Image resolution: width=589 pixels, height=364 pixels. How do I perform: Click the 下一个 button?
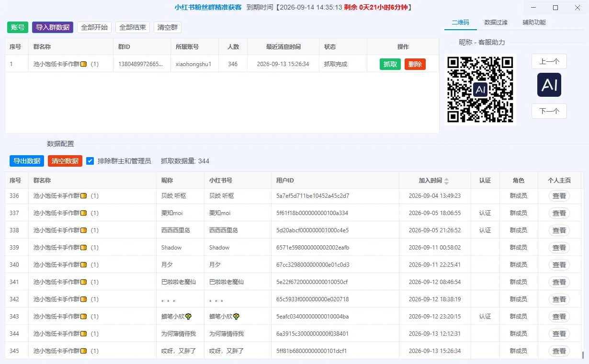pyautogui.click(x=549, y=111)
